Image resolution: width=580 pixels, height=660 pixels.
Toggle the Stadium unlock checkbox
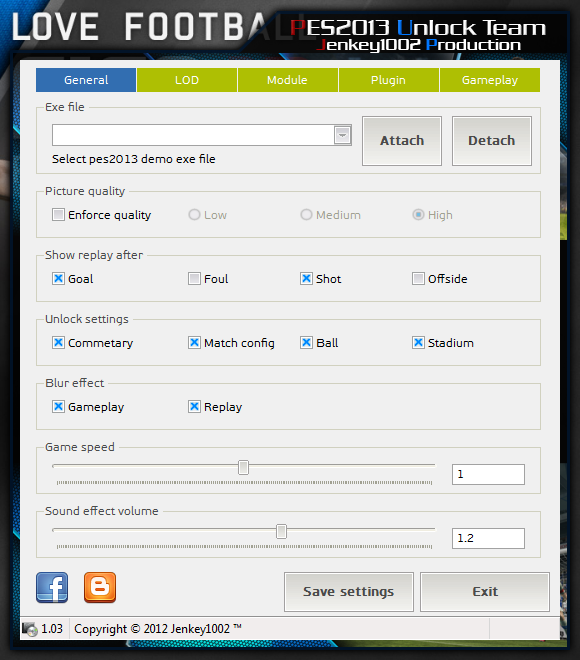(418, 343)
